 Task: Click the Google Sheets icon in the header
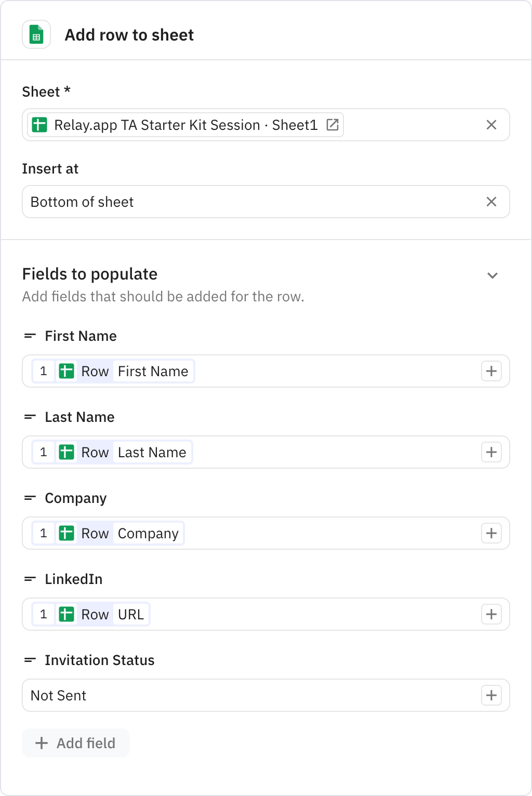click(x=36, y=35)
